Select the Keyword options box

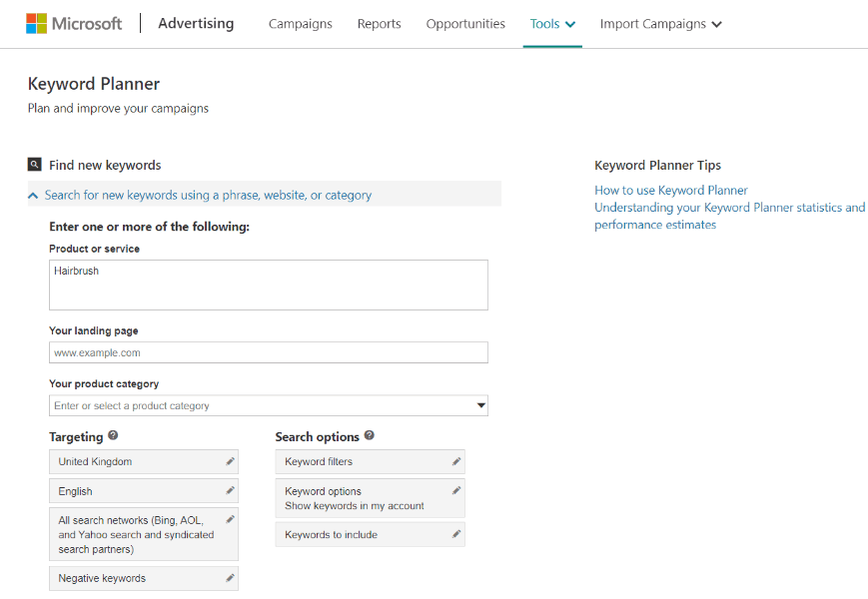pos(370,498)
